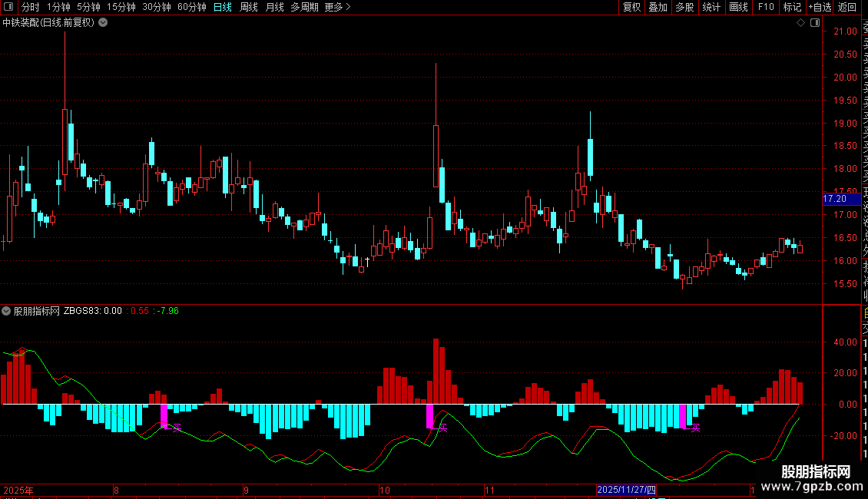Switch to 周线 weekly chart

tap(249, 7)
